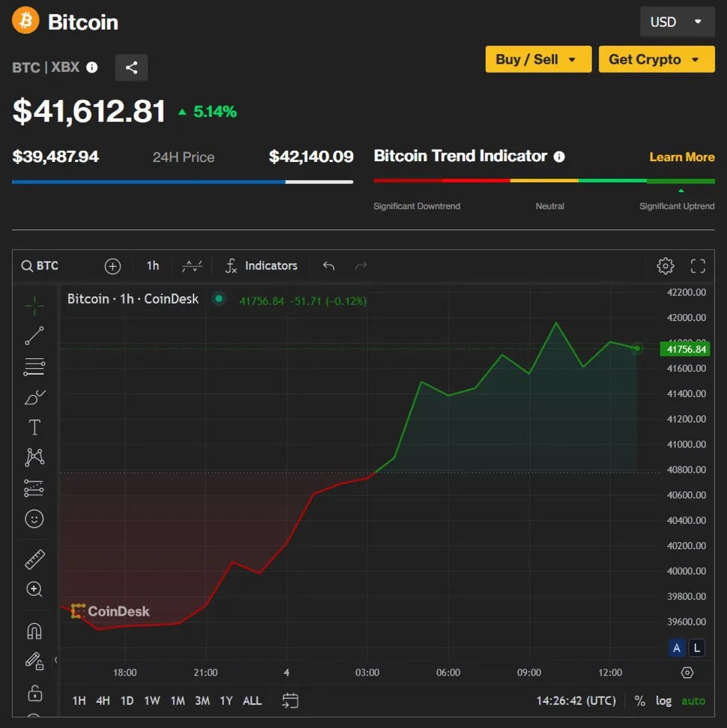Click the Bitcoin logo icon
Viewport: 727px width, 728px height.
click(x=25, y=21)
